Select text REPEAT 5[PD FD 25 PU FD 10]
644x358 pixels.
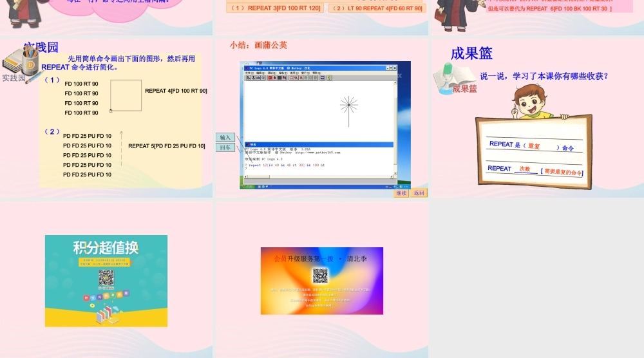pos(166,146)
